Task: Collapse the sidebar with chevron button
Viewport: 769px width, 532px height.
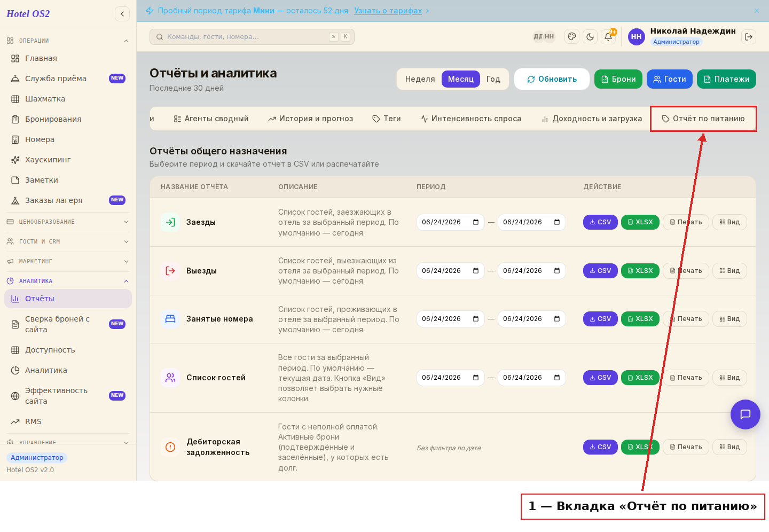Action: [x=122, y=14]
